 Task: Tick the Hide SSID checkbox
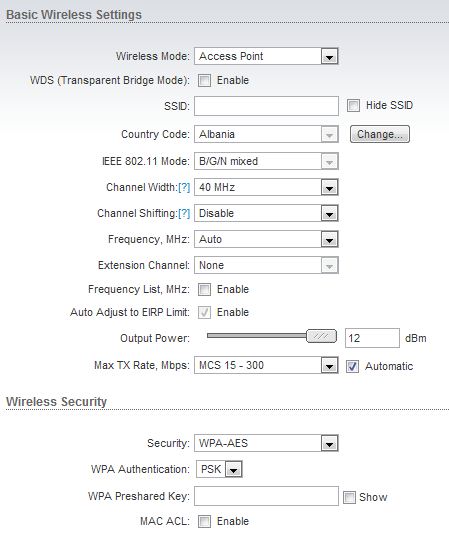353,105
